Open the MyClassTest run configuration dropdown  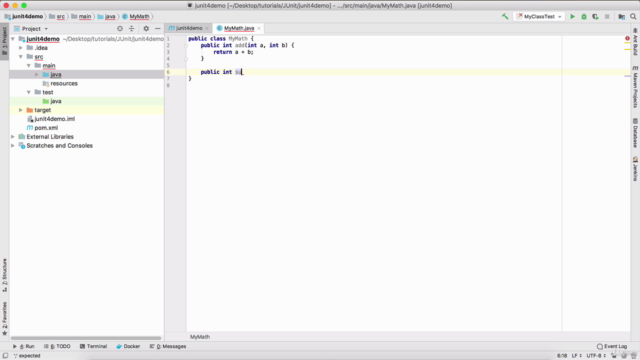tap(539, 16)
